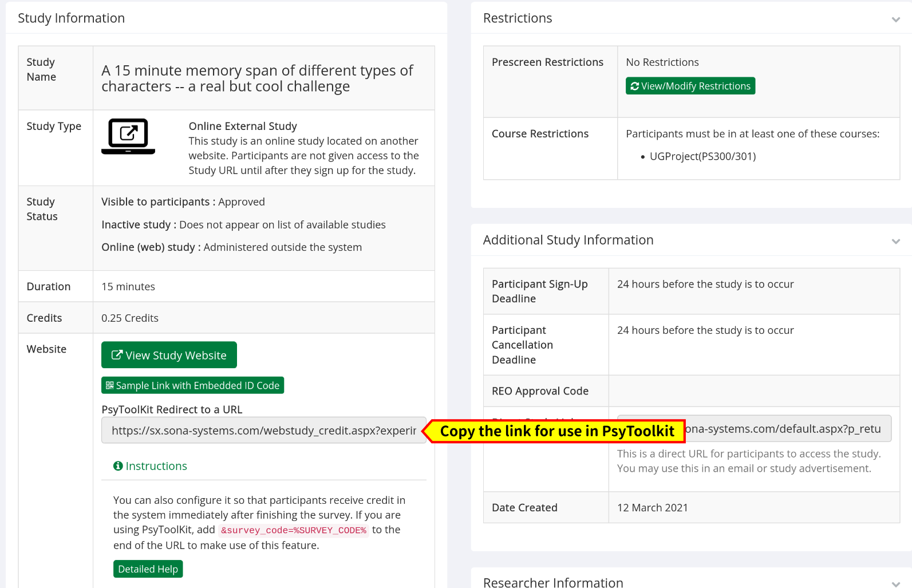Click the Online (web) study status line
Screen dimensions: 912x588
(232, 247)
